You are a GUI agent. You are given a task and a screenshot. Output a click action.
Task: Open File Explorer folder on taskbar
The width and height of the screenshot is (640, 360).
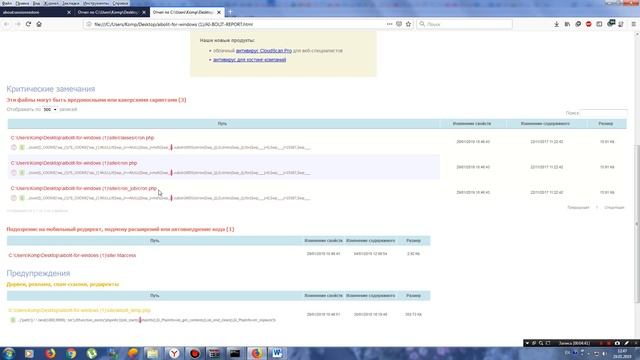(153, 353)
